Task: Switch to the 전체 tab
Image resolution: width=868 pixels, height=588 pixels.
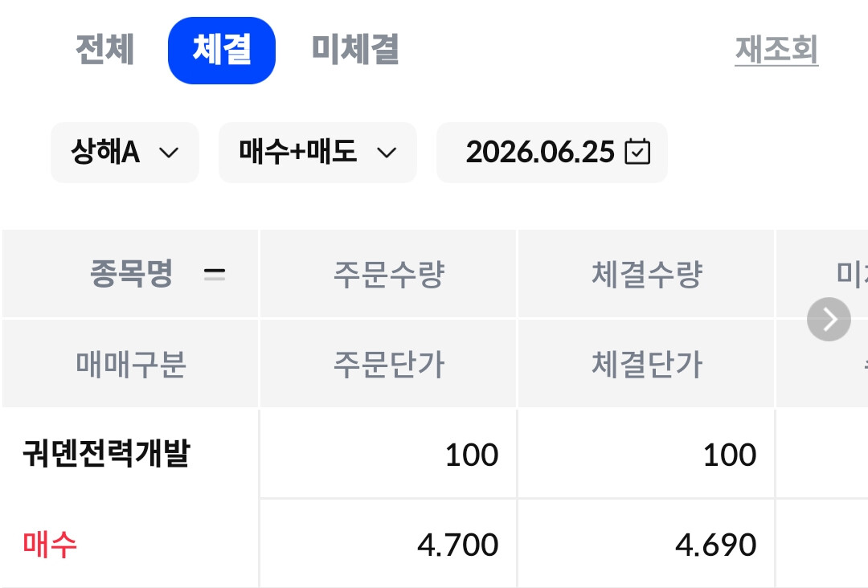Action: (x=104, y=50)
